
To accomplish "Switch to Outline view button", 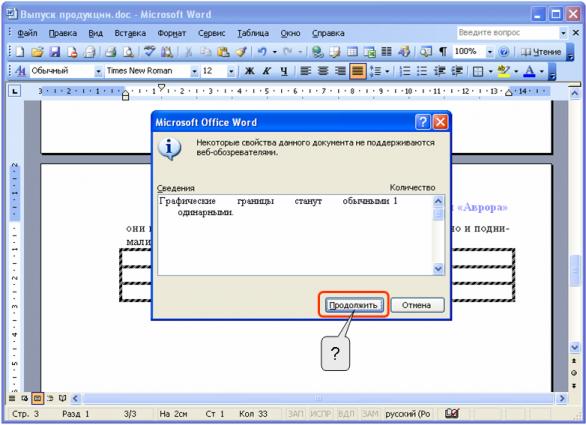I will [x=50, y=398].
